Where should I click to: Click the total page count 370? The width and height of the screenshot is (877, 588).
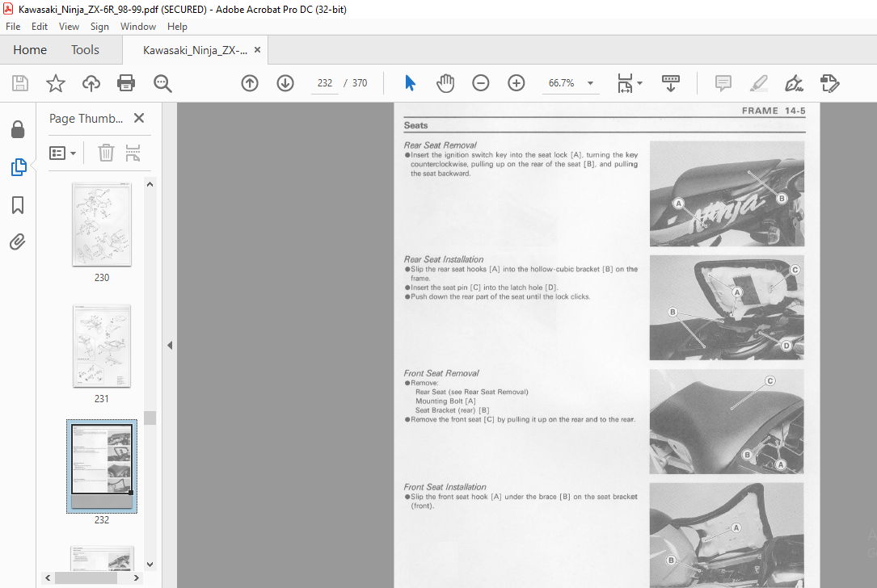360,83
